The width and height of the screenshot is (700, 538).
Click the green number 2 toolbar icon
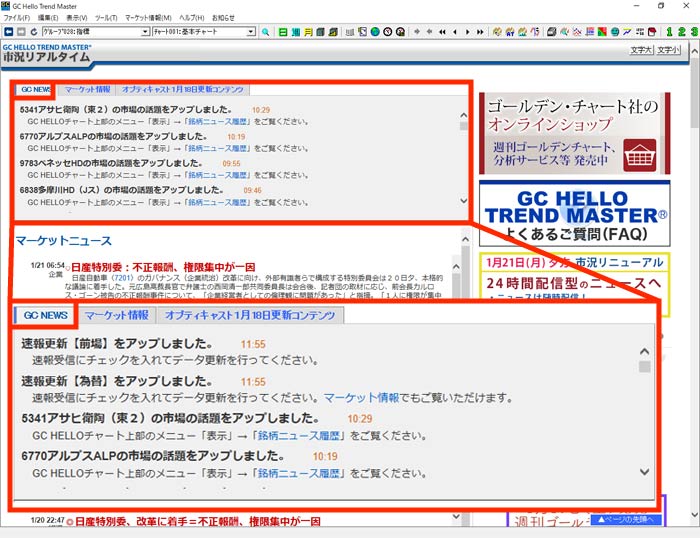click(681, 32)
